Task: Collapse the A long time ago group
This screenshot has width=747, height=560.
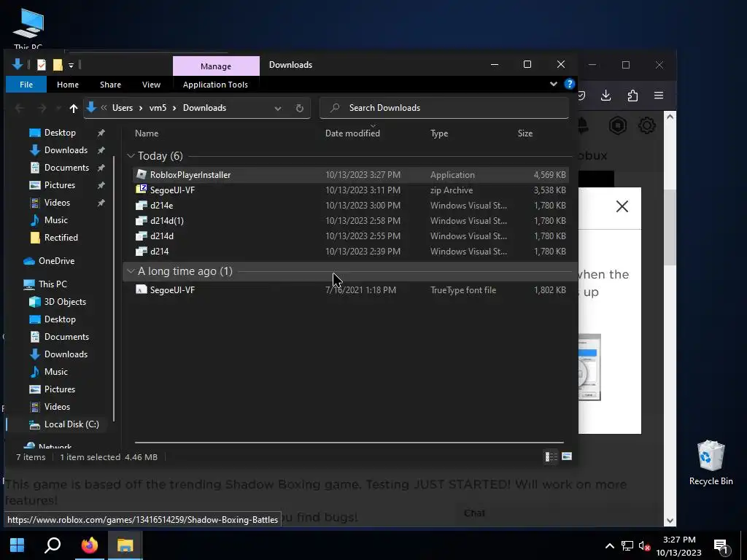Action: [131, 271]
